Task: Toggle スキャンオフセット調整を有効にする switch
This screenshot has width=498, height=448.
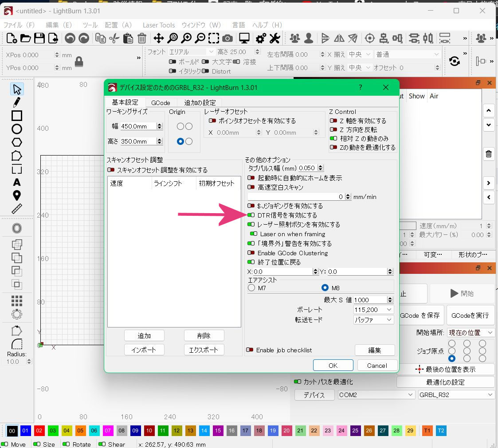Action: pos(111,170)
